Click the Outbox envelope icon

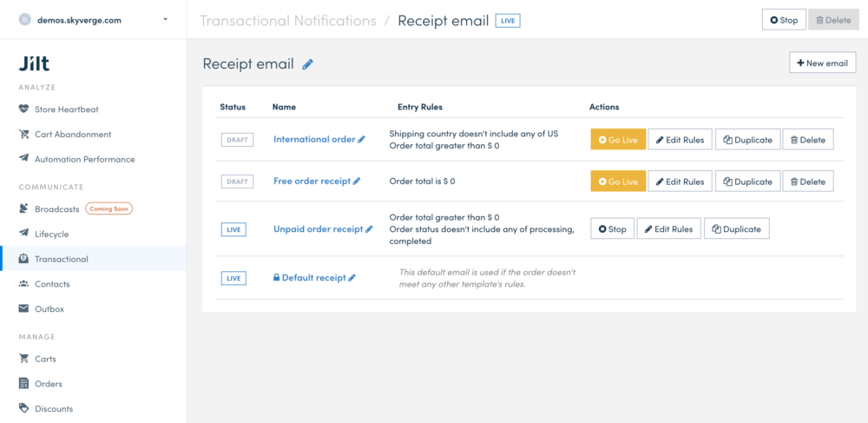coord(23,309)
